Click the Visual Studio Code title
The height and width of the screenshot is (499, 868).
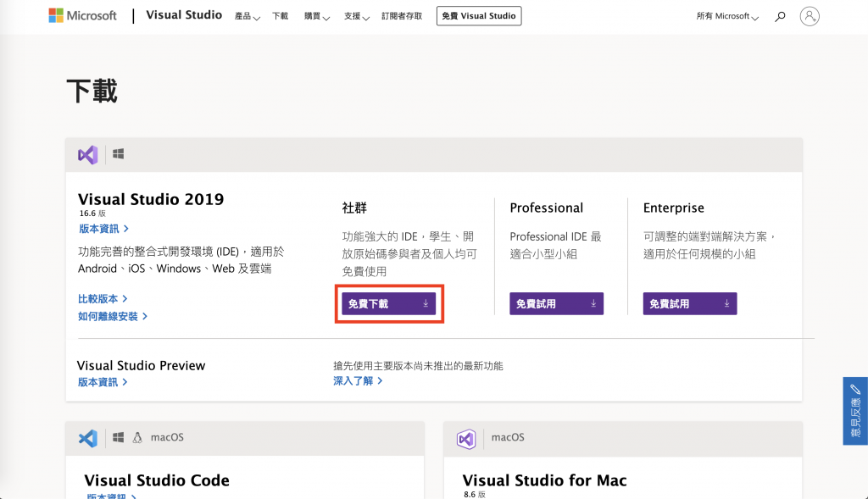point(157,480)
